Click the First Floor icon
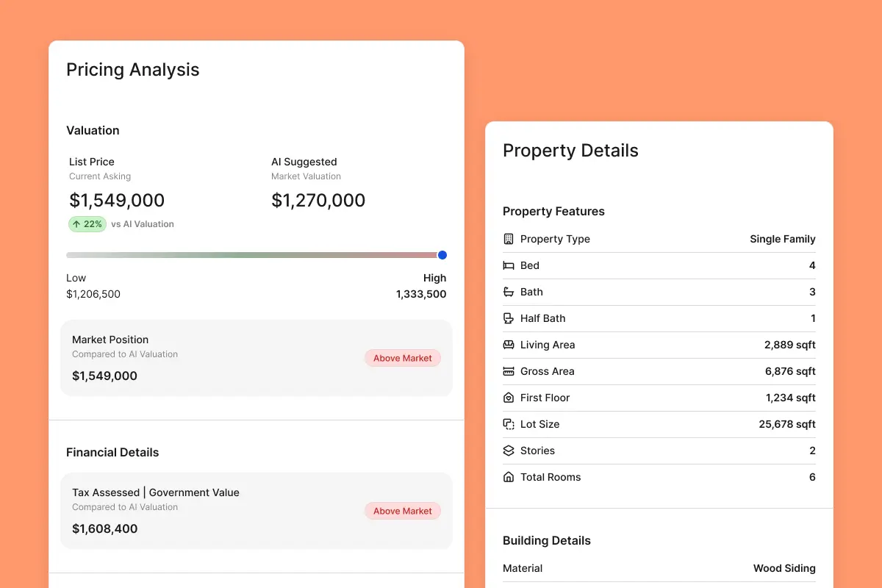Image resolution: width=882 pixels, height=588 pixels. click(x=508, y=398)
